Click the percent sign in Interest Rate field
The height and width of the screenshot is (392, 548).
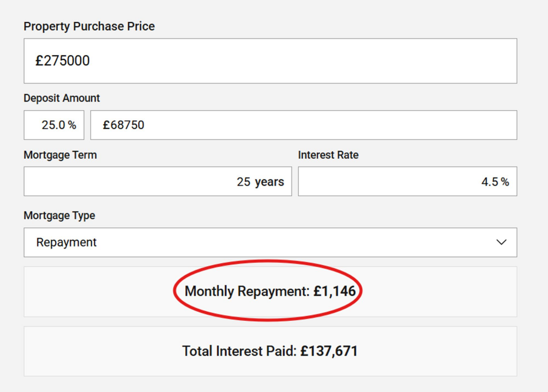point(505,182)
